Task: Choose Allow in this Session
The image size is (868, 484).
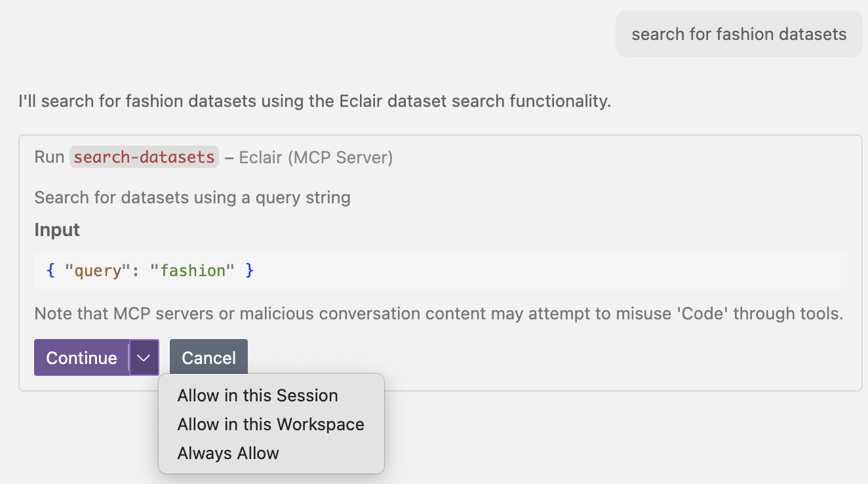Action: 258,395
